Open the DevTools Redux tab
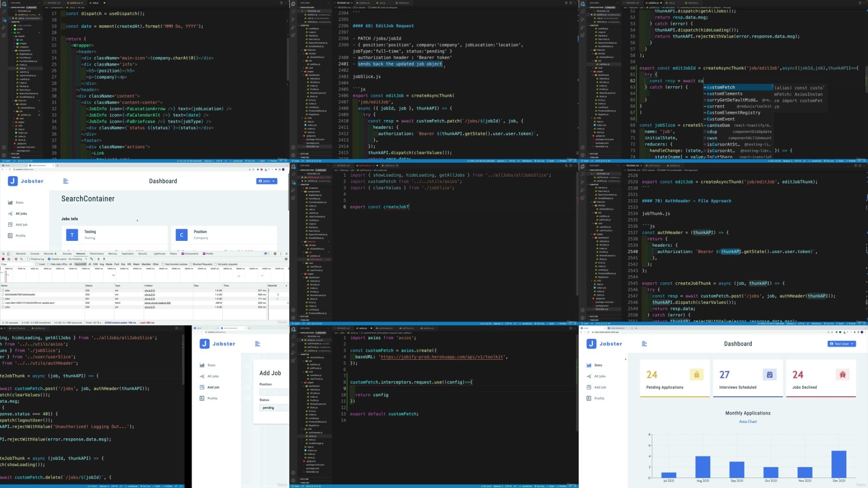Viewport: 868px width, 488px height. click(x=173, y=253)
